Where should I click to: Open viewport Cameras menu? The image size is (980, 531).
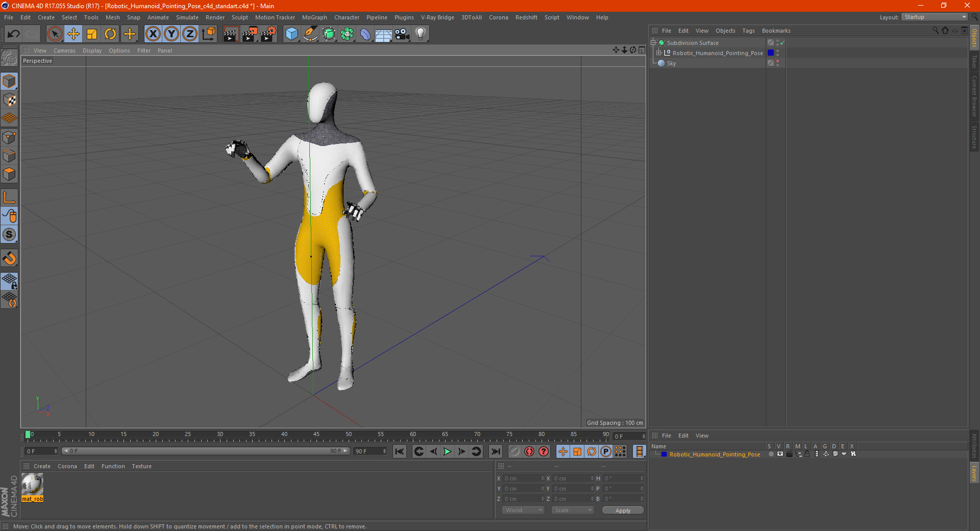pos(64,51)
